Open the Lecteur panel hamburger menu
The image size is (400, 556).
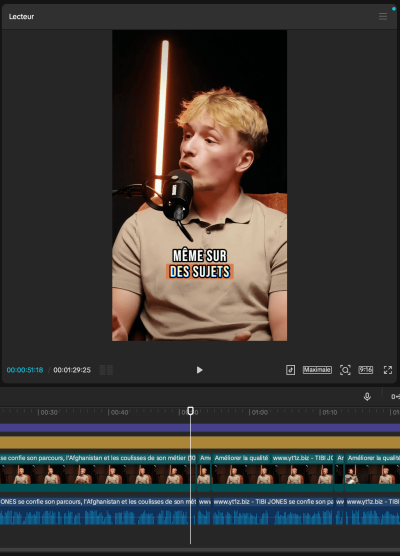tap(383, 16)
